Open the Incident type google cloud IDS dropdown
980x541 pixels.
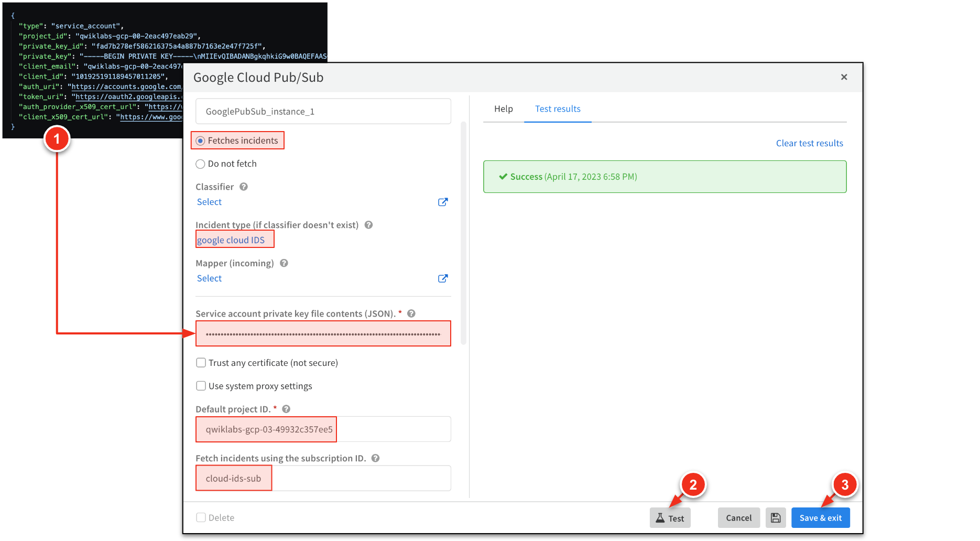pos(231,240)
